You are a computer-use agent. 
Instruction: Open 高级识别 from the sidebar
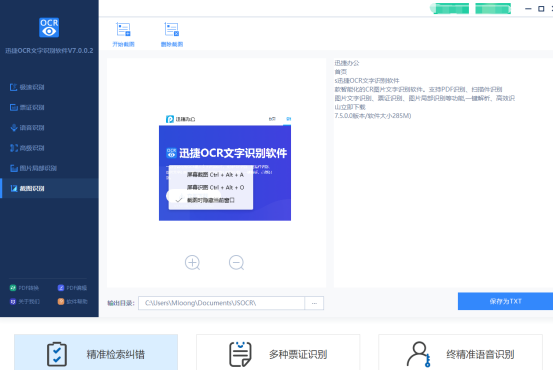(28, 148)
